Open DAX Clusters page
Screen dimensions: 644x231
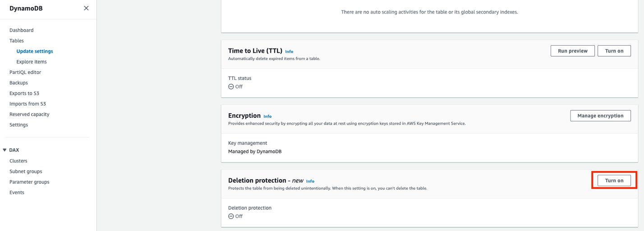pos(18,161)
